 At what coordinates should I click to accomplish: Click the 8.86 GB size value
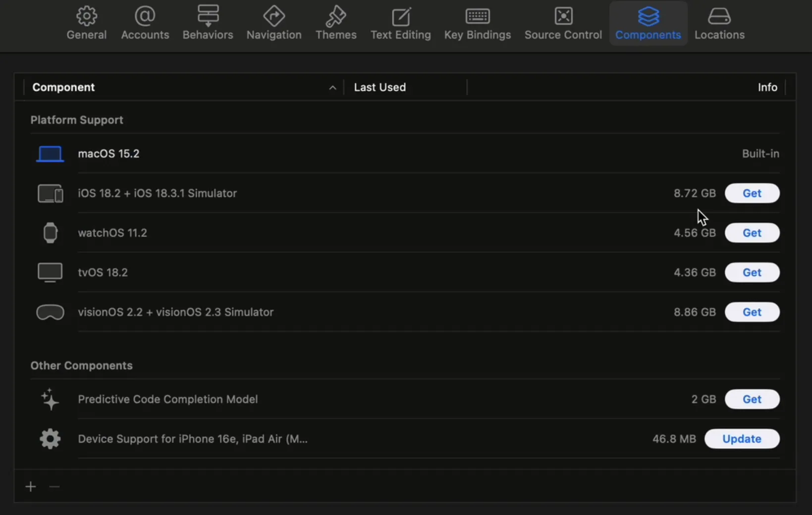click(x=695, y=312)
